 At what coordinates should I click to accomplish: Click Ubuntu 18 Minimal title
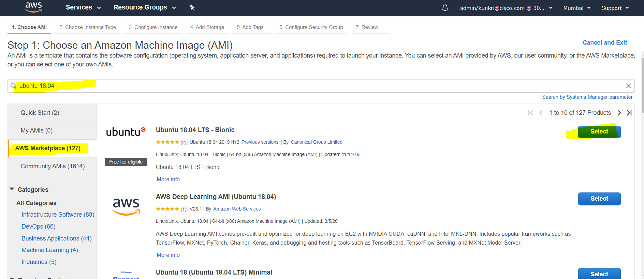(214, 272)
